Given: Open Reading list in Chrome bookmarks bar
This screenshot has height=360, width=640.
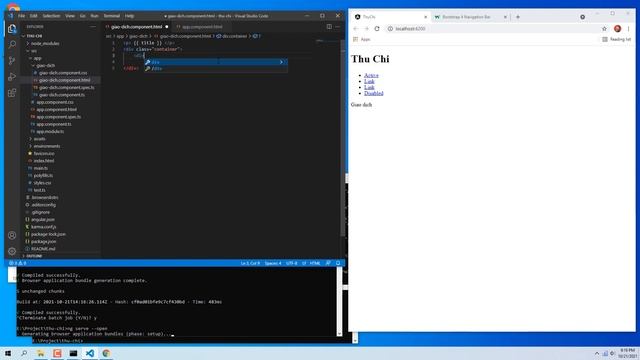Looking at the screenshot, I should tap(616, 39).
